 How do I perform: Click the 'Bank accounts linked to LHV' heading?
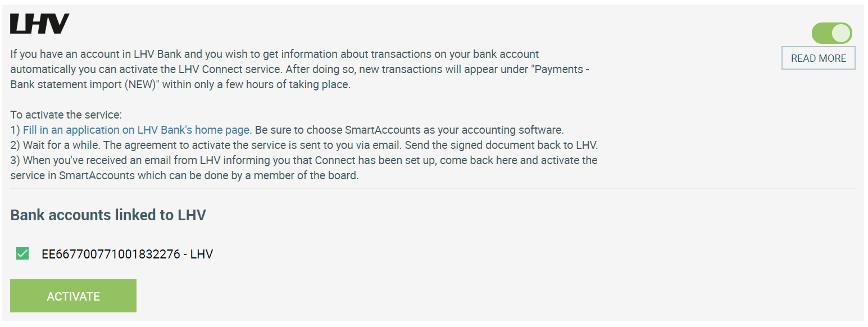(108, 215)
